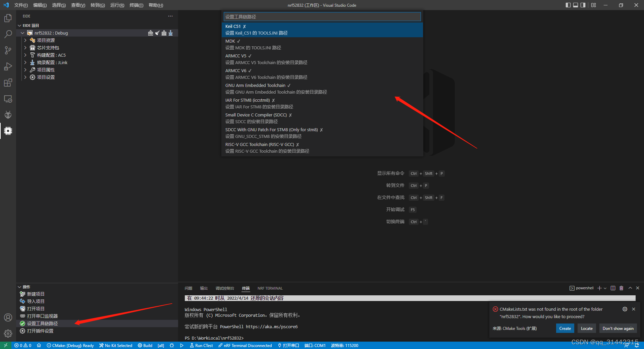Open notification settings gear for CMake Tools
644x349 pixels.
625,309
